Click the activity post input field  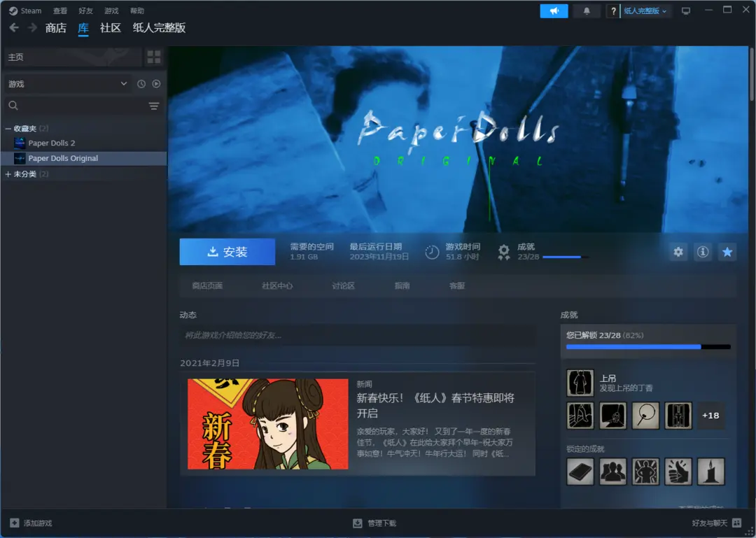pos(357,335)
